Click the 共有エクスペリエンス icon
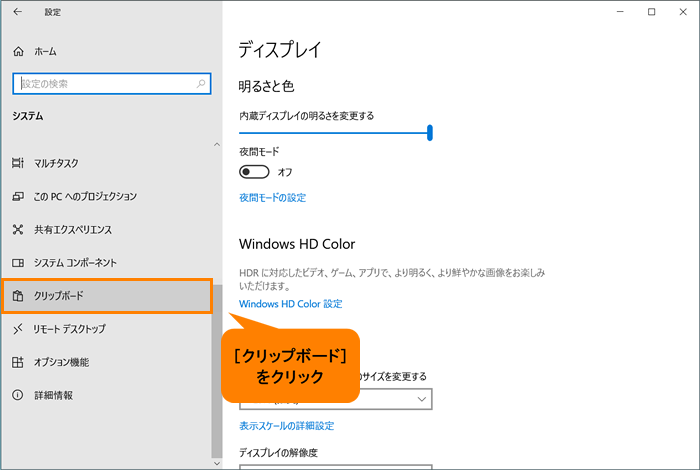This screenshot has width=700, height=470. tap(18, 229)
